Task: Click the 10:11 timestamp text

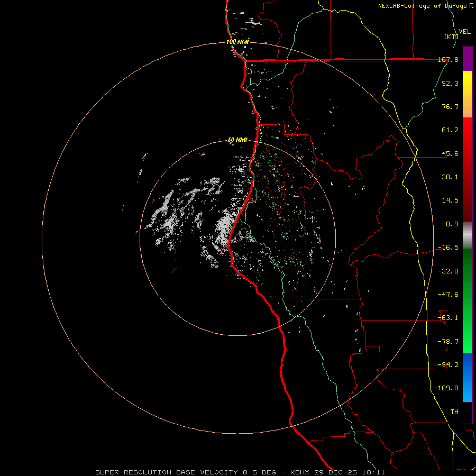Action: [x=374, y=472]
